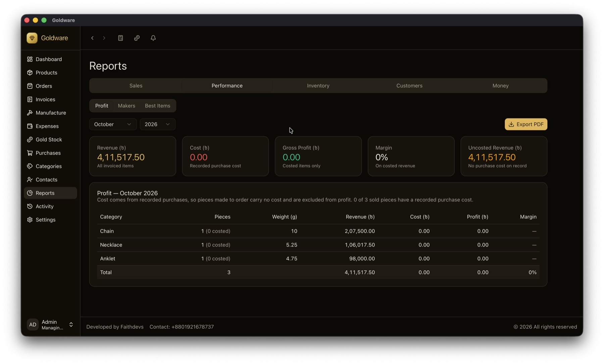
Task: Click the Chain category row
Action: click(318, 231)
